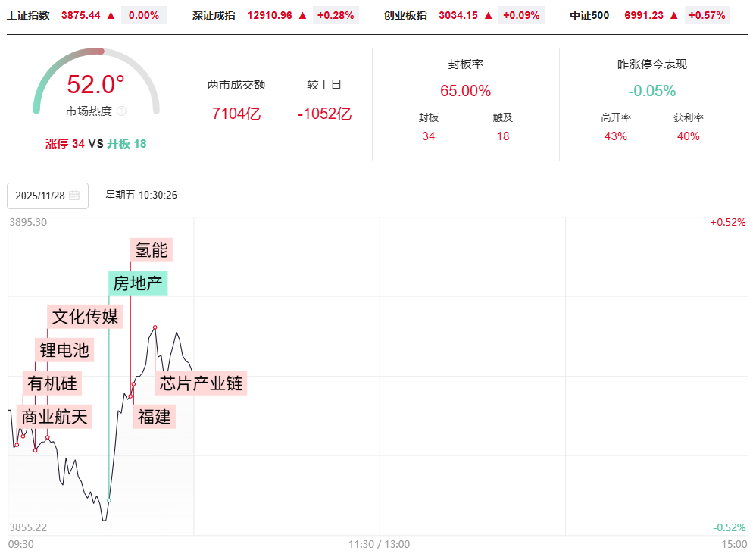
Task: Click the up arrow beside 中证500 value
Action: tap(673, 15)
